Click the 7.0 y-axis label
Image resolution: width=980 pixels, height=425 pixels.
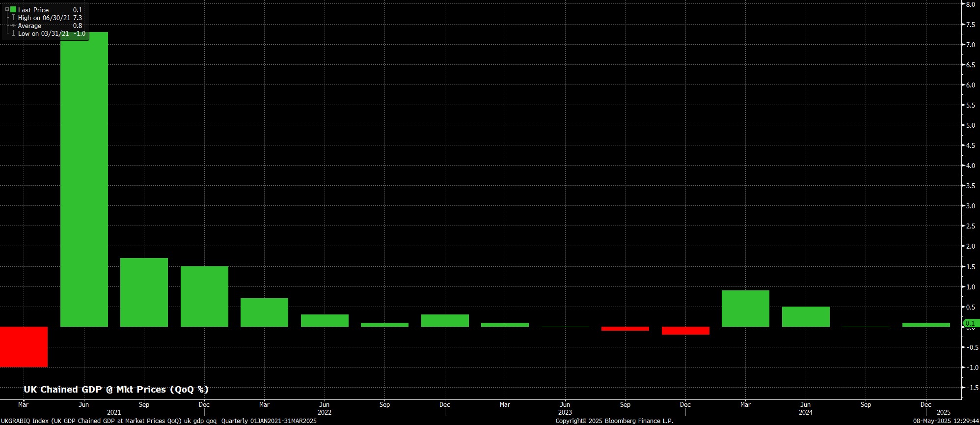971,45
